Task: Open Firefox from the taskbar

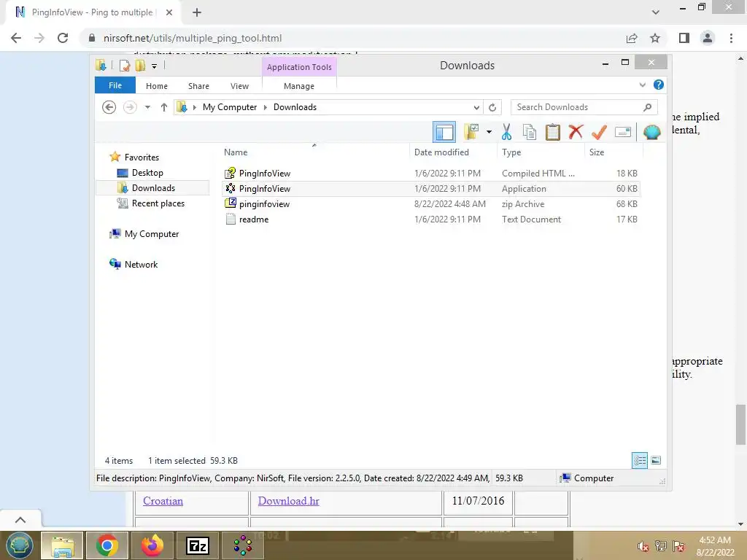Action: coord(152,545)
